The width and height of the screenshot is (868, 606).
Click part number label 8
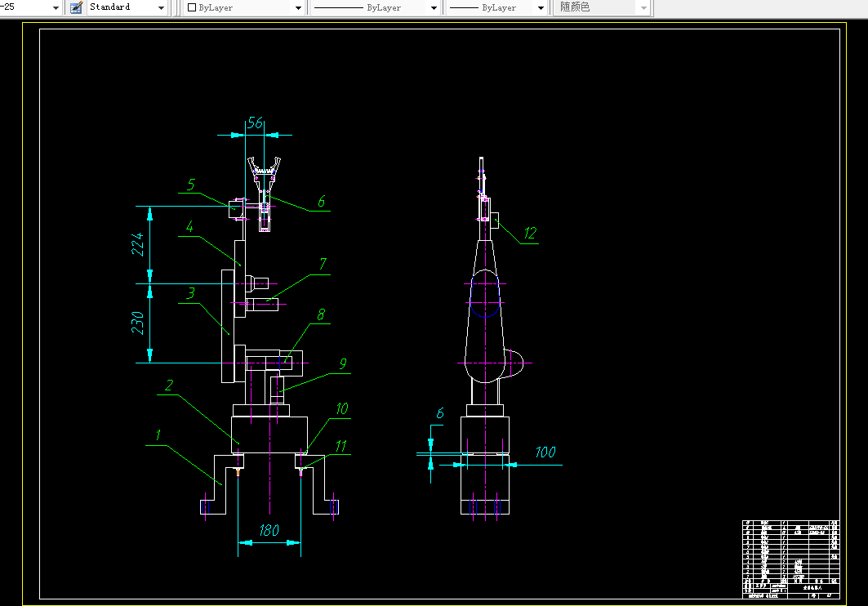pos(321,314)
